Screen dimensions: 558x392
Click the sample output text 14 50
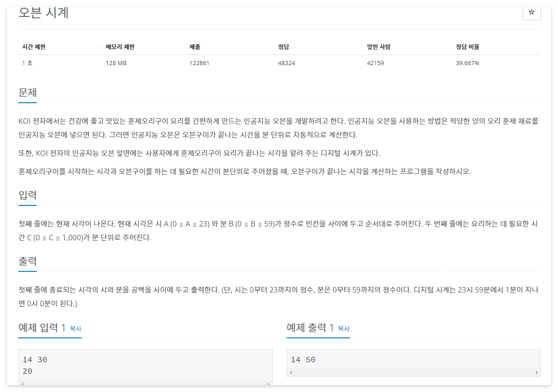click(303, 360)
